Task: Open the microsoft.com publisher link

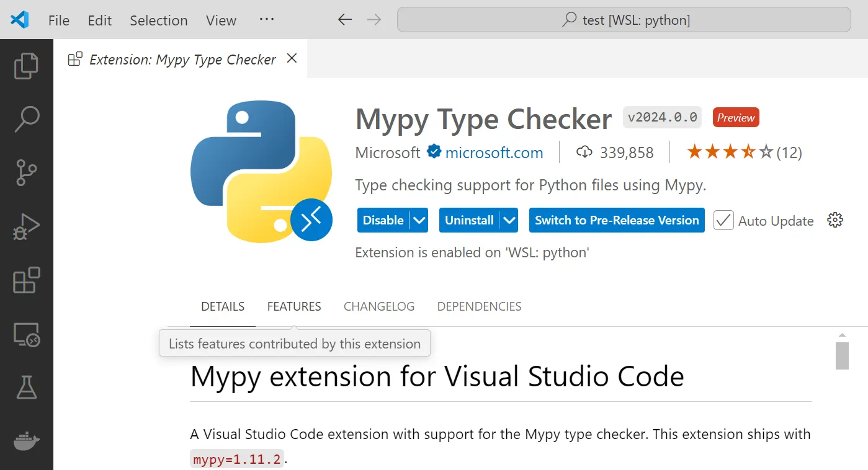Action: [494, 153]
